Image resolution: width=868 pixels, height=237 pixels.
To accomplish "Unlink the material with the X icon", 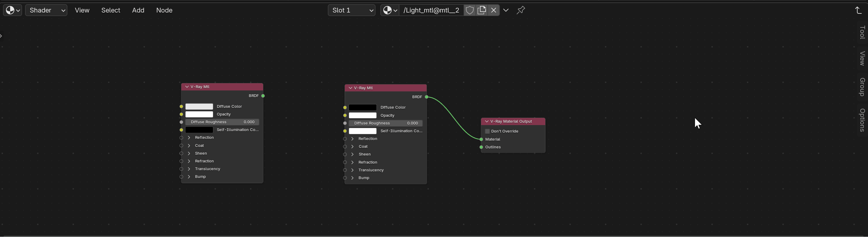I will 494,10.
